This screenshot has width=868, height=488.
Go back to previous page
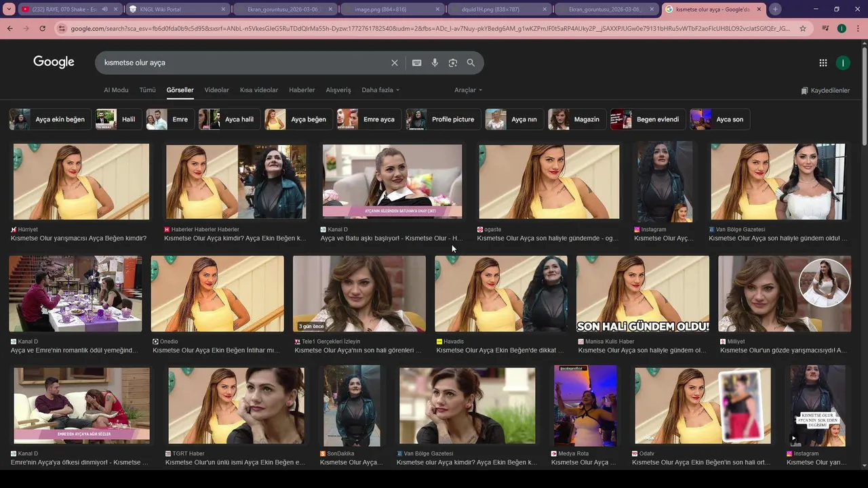9,28
